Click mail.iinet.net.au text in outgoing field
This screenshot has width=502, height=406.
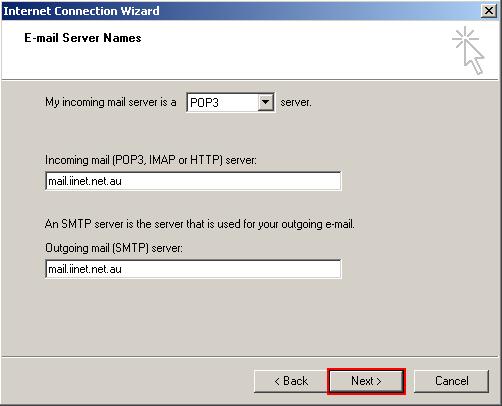tap(85, 269)
